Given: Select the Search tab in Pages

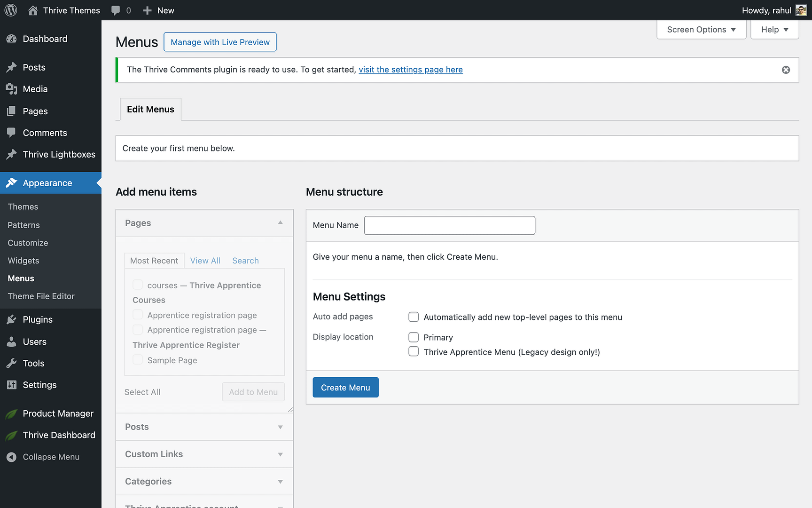Looking at the screenshot, I should [x=245, y=261].
